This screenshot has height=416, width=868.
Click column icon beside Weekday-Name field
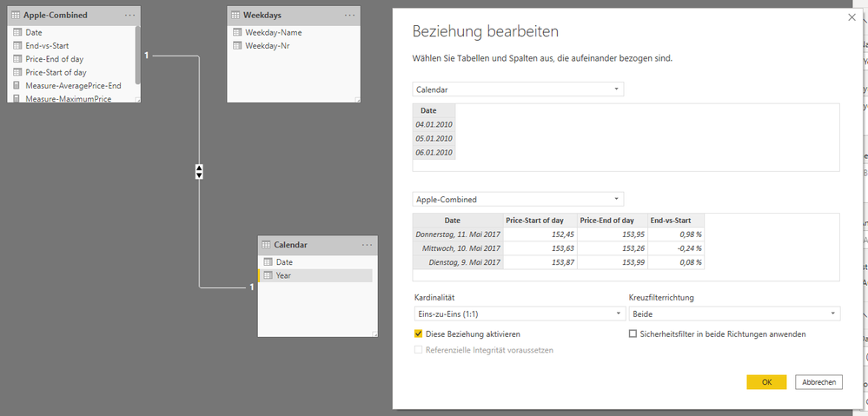click(237, 33)
